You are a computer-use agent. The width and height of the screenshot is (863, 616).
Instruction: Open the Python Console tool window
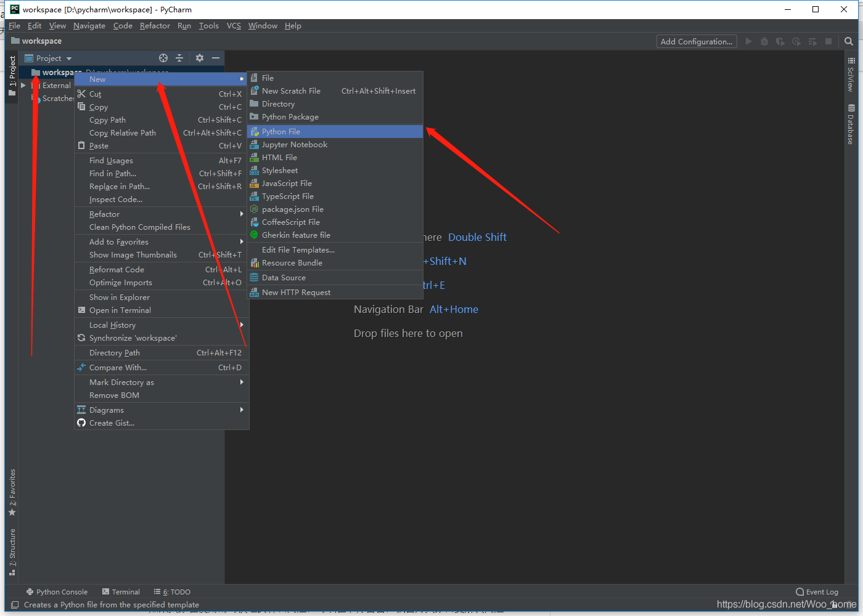click(57, 592)
